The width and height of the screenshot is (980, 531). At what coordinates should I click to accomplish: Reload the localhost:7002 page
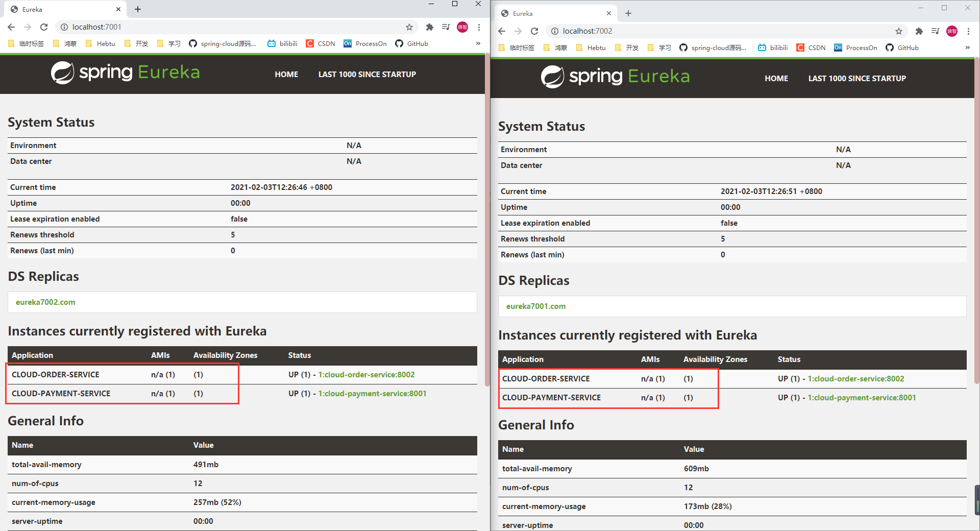coord(534,31)
